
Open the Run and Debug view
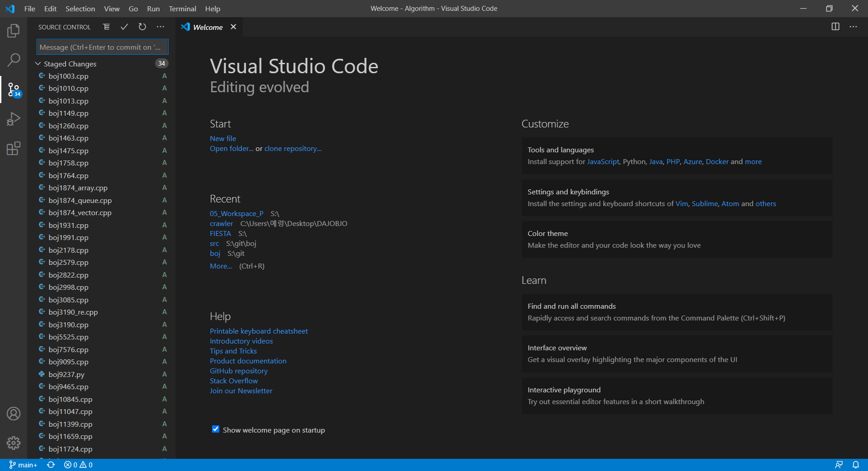point(14,119)
